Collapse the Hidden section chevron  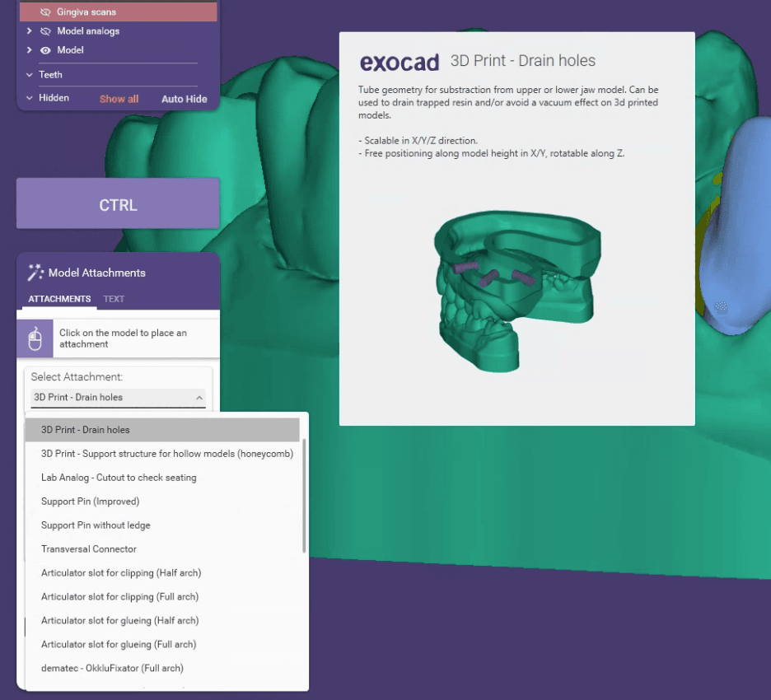[x=30, y=98]
